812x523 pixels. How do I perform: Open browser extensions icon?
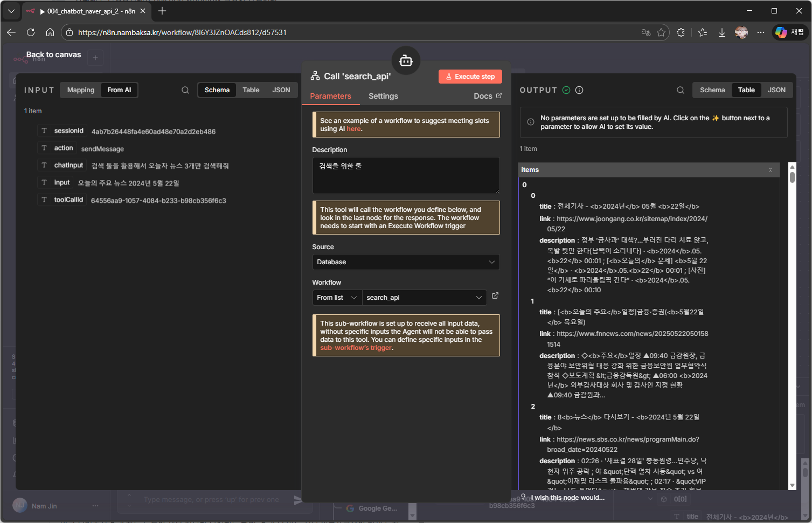click(681, 32)
